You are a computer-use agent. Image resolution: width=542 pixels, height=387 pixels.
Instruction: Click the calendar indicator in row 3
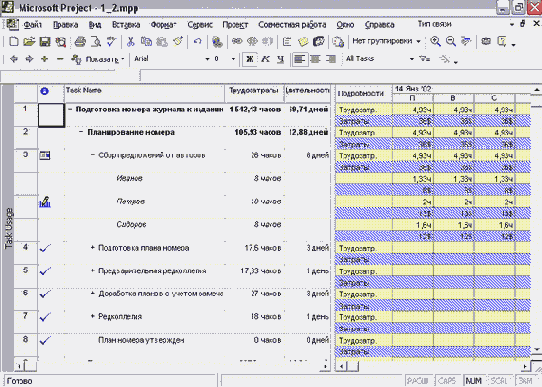pos(45,155)
